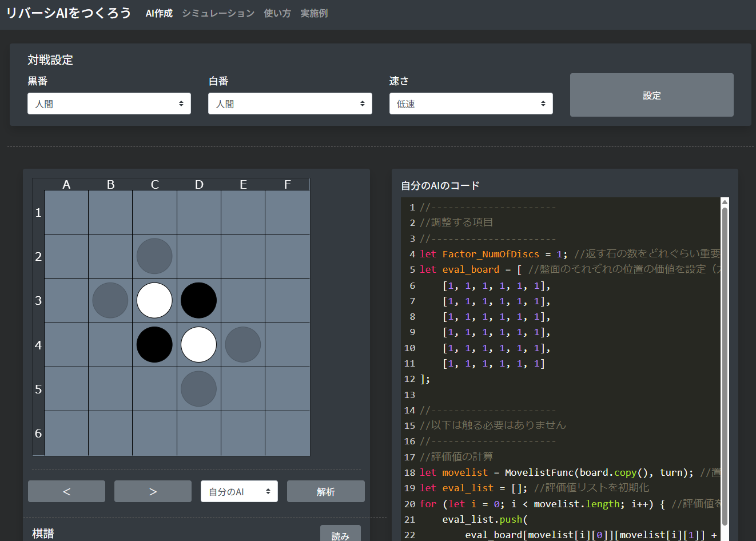Place a disc on hint square B3
The height and width of the screenshot is (541, 756).
pos(110,300)
